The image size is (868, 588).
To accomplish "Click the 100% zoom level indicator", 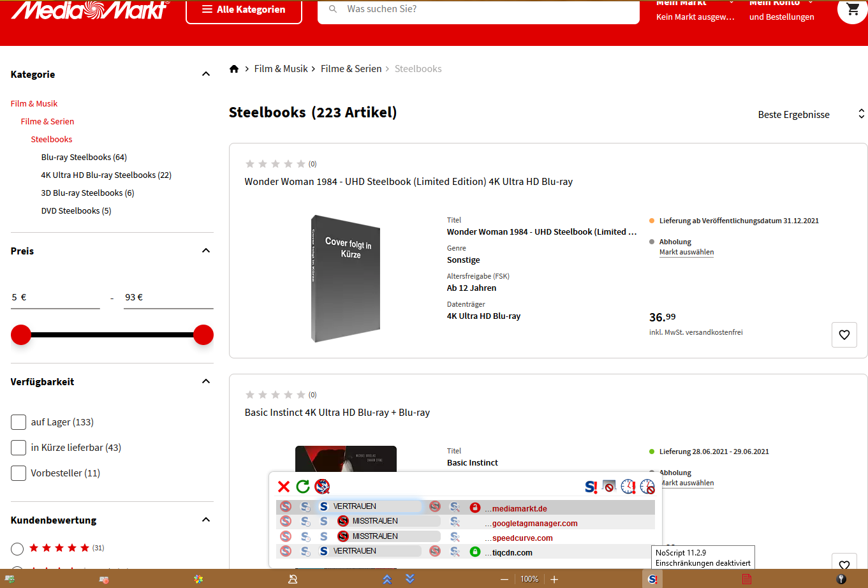I will pyautogui.click(x=529, y=579).
